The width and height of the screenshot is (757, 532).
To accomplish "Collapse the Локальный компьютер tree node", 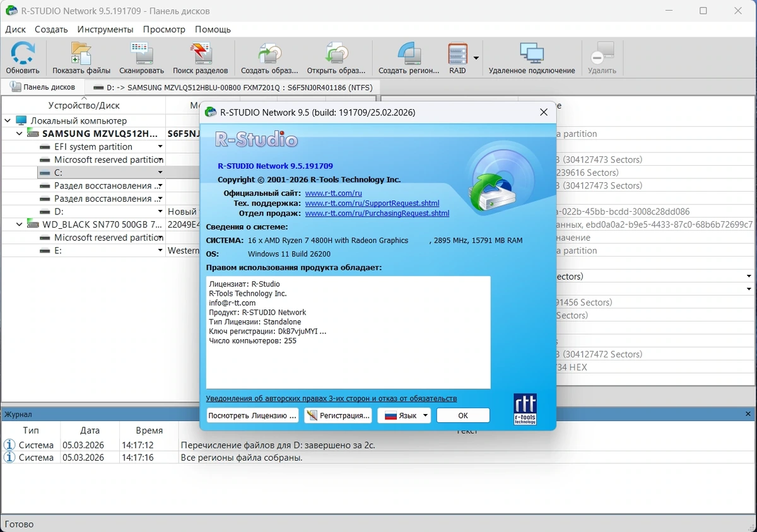I will [x=8, y=120].
